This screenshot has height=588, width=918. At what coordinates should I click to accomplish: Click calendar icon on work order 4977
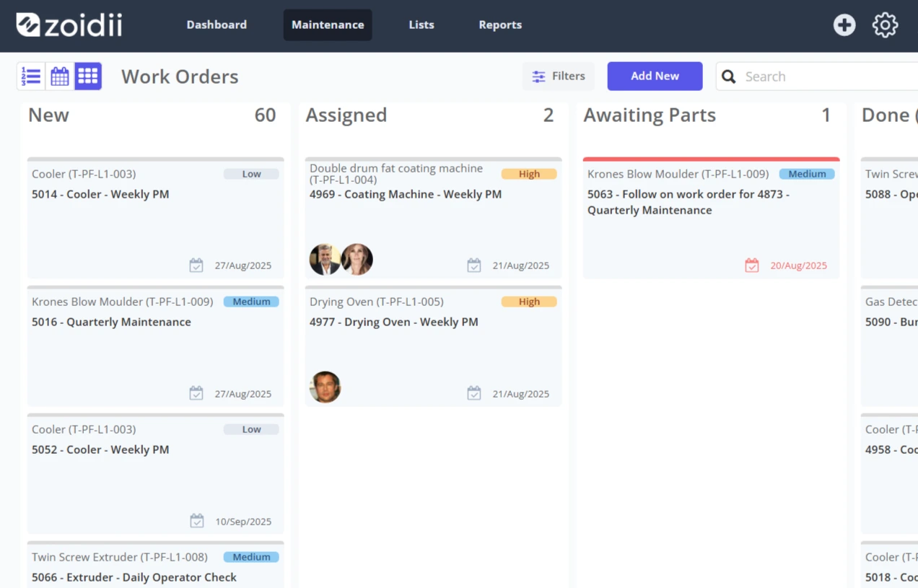click(x=474, y=393)
